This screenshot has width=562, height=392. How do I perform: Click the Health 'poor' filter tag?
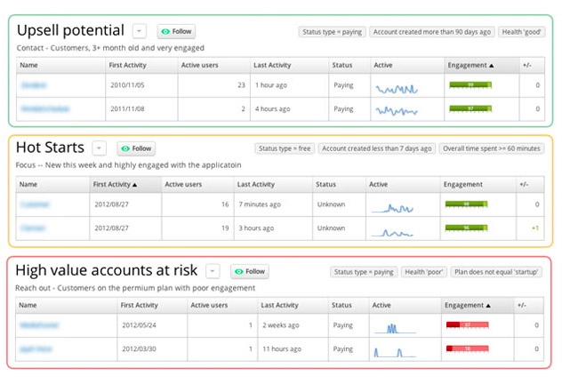tap(424, 271)
